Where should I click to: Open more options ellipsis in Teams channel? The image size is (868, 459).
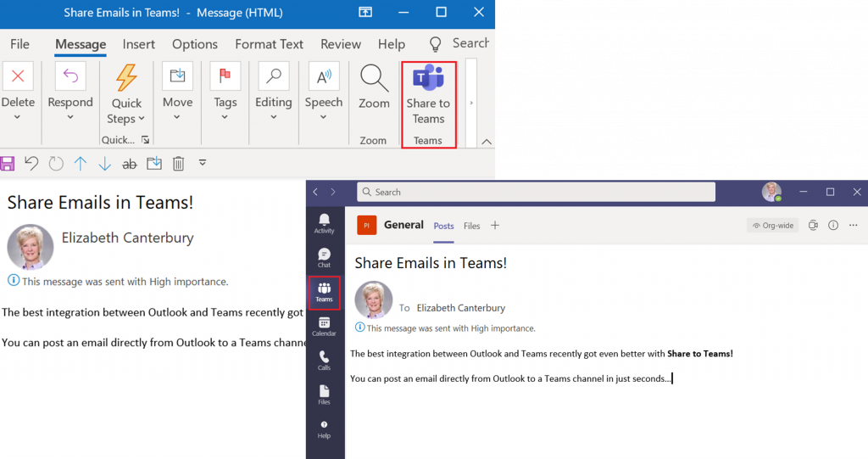click(x=853, y=225)
